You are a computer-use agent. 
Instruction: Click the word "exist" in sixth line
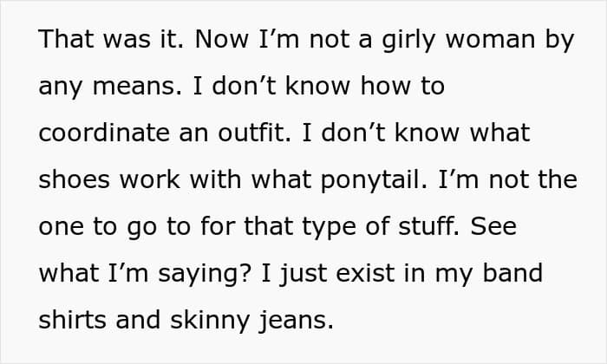click(x=365, y=273)
